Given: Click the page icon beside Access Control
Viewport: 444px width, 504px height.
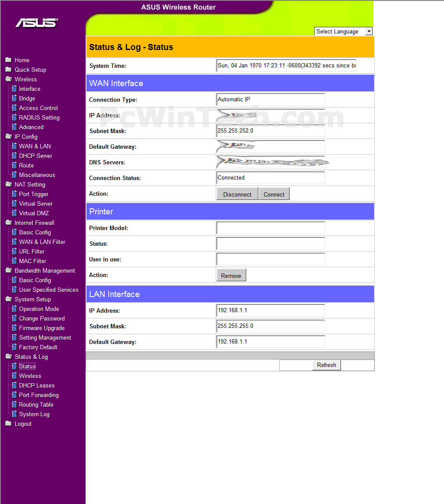Looking at the screenshot, I should click(x=14, y=108).
